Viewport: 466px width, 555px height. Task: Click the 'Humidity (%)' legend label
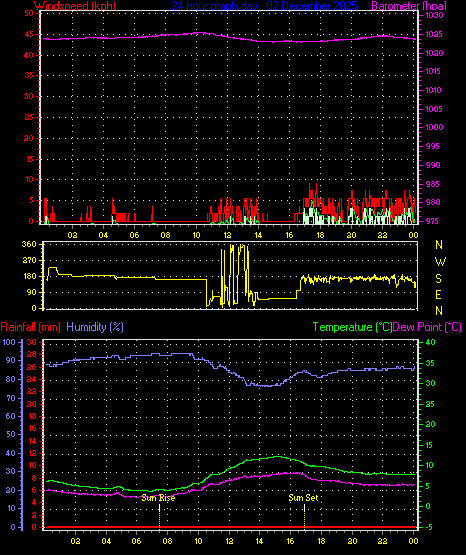click(x=95, y=327)
